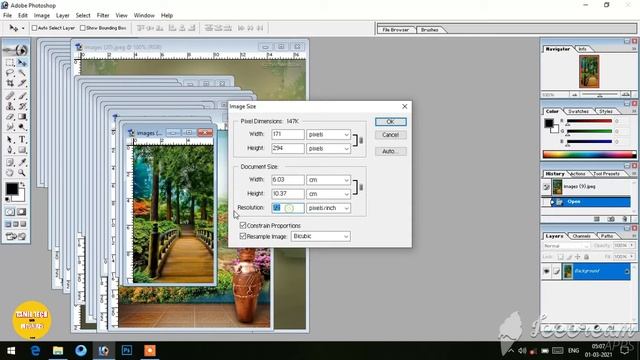Viewport: 640px width, 360px height.
Task: Toggle history brush source for images (9).jpeg snapshot
Action: tap(547, 187)
